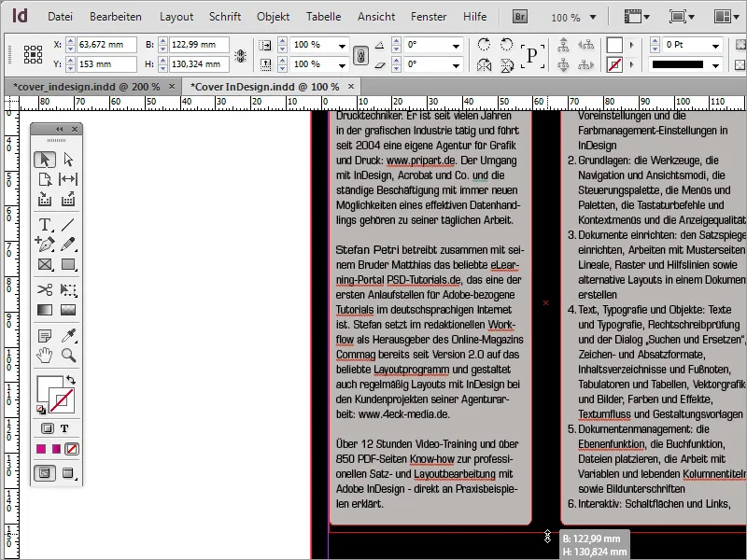Select the Gap tool
The width and height of the screenshot is (747, 560).
coord(68,179)
